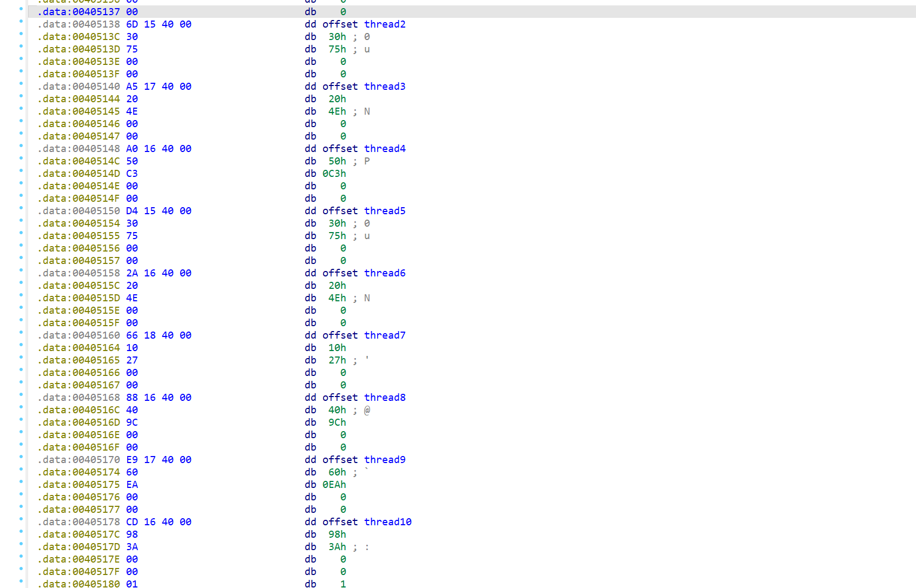This screenshot has width=916, height=588.
Task: Select hex bytes A5 17 40 00
Action: pyautogui.click(x=159, y=87)
